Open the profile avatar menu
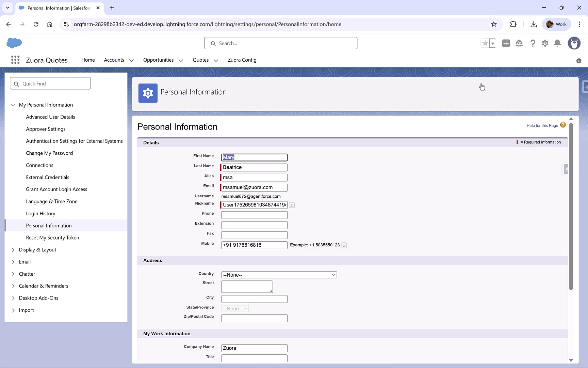 pos(574,43)
